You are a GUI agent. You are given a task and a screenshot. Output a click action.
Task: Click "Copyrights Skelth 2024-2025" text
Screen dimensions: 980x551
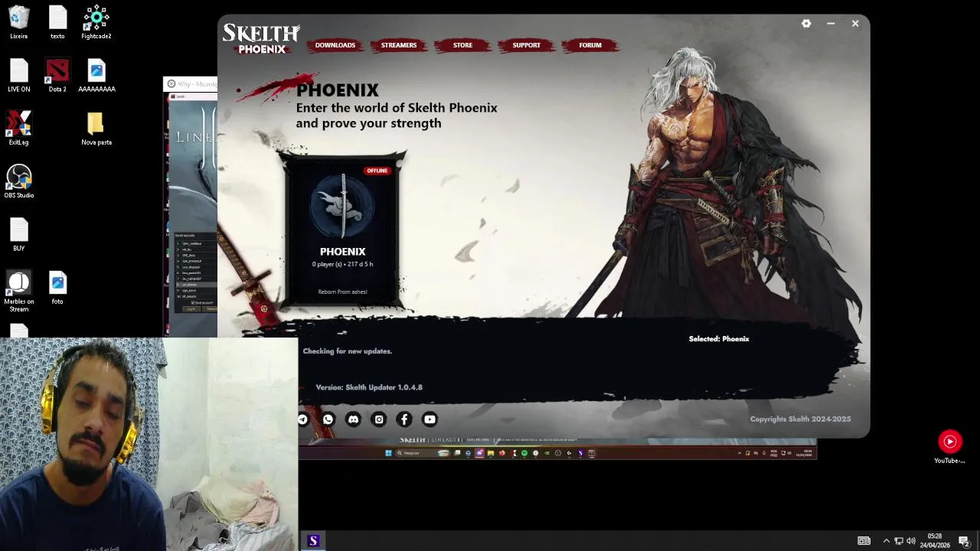point(800,419)
